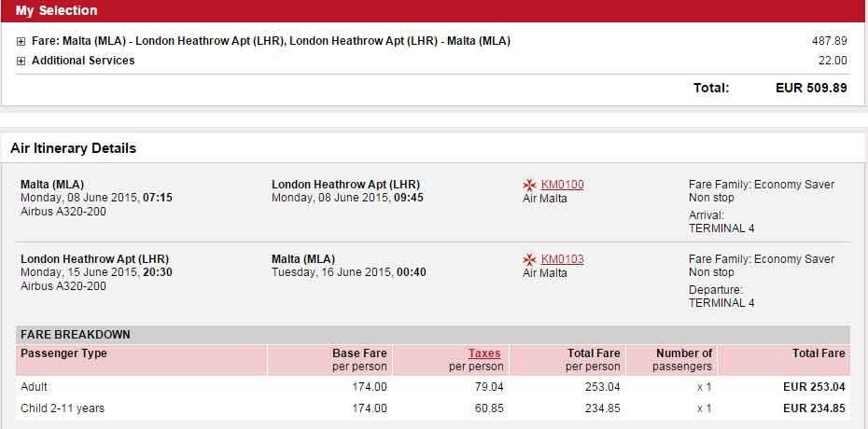Click arrival time Monday, 08 June 2015, 09:45
The width and height of the screenshot is (868, 429).
point(347,198)
